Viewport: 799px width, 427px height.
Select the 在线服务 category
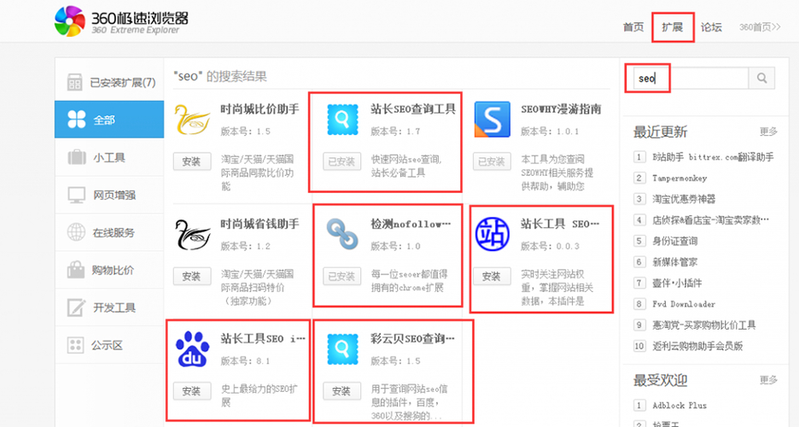(110, 232)
